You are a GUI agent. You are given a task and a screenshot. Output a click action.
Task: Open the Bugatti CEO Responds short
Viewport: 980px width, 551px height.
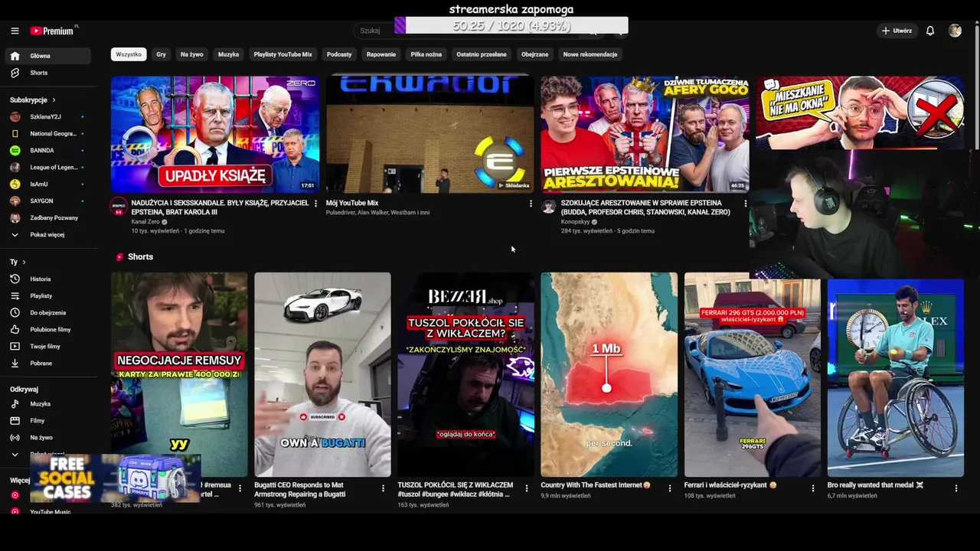(x=322, y=374)
